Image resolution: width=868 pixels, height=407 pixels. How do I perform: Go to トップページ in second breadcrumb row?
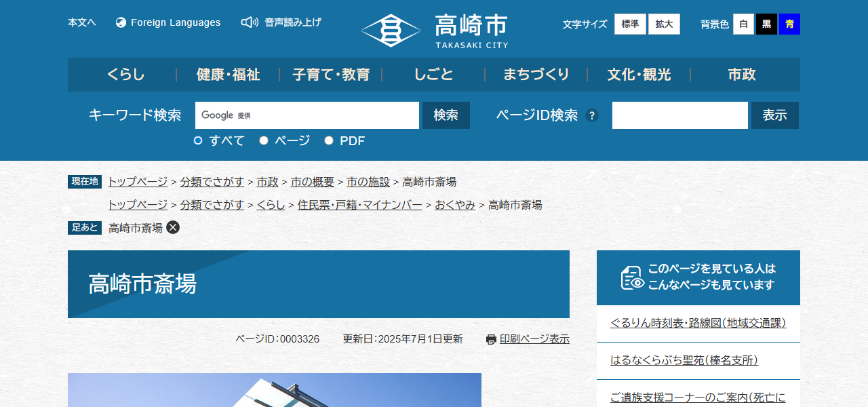138,205
